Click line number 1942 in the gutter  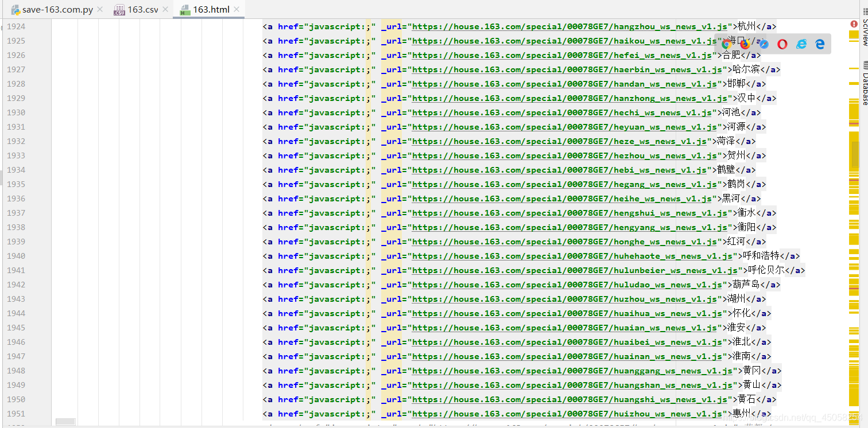15,285
